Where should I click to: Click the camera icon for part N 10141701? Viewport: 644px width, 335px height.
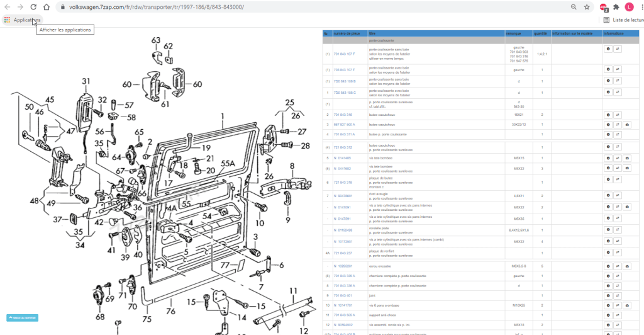pyautogui.click(x=628, y=305)
